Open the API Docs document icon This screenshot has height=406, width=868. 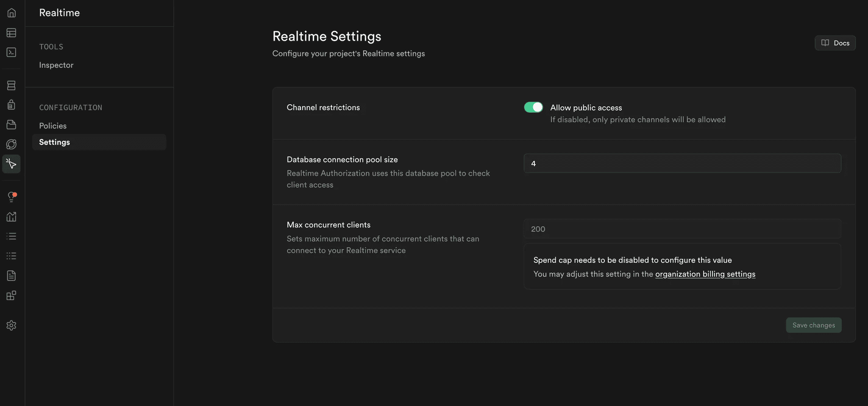(x=11, y=275)
